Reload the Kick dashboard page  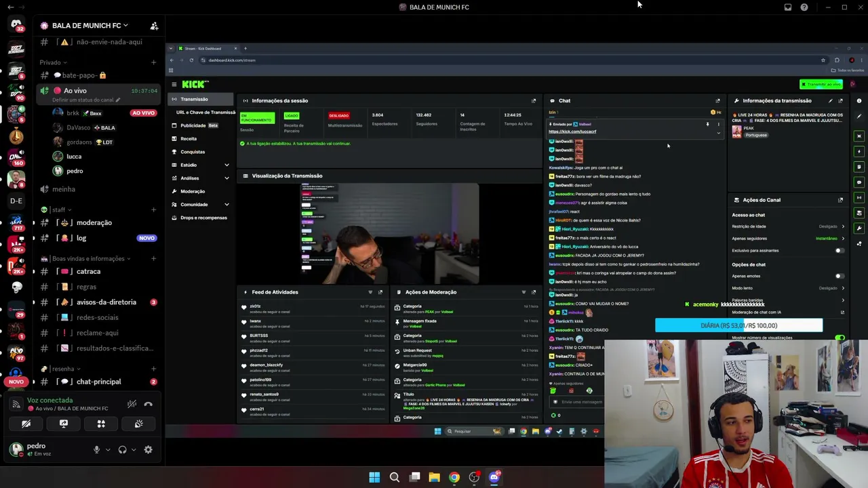click(x=191, y=60)
